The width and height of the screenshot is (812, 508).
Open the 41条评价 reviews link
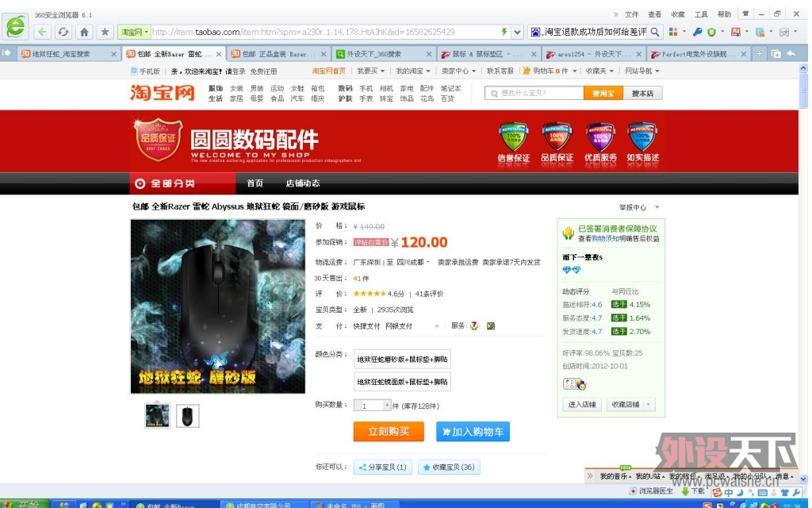point(429,294)
